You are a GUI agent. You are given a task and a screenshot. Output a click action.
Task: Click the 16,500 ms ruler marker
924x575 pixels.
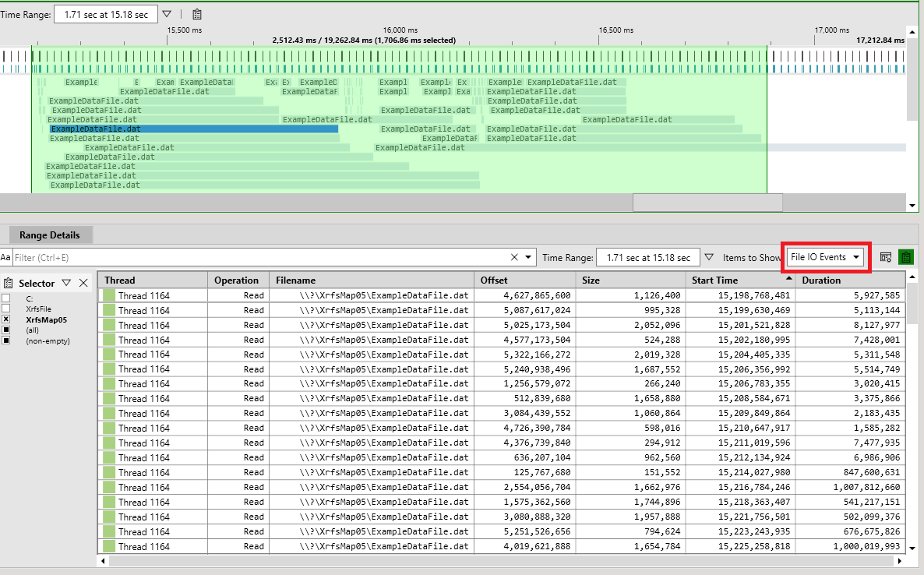click(615, 30)
